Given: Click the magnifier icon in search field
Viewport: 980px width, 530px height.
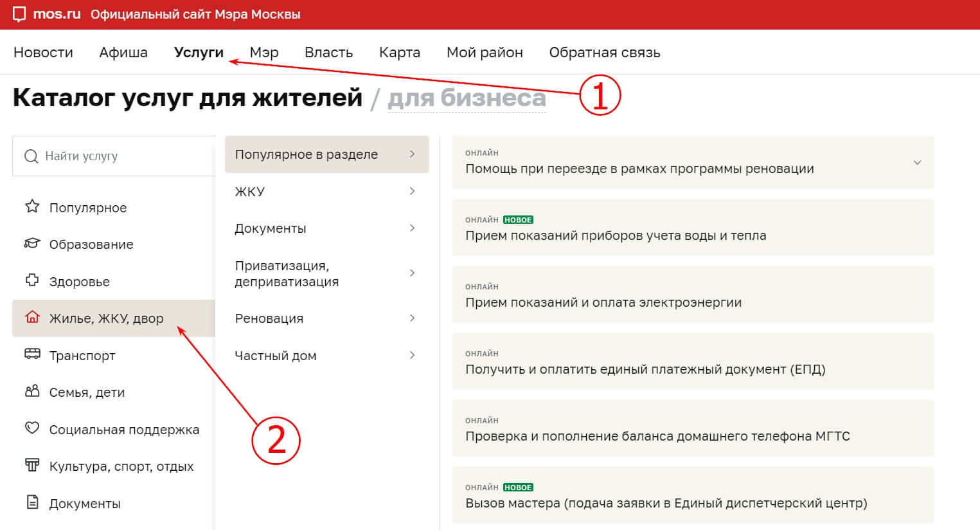Looking at the screenshot, I should 31,156.
